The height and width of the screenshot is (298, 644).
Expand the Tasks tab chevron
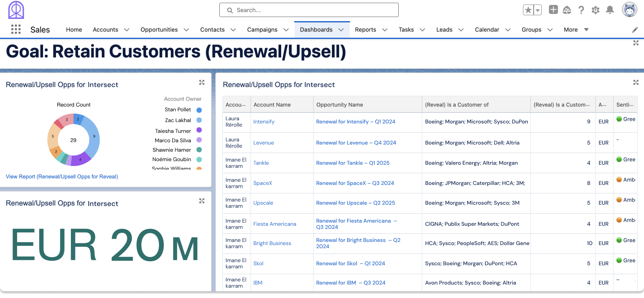tap(422, 30)
